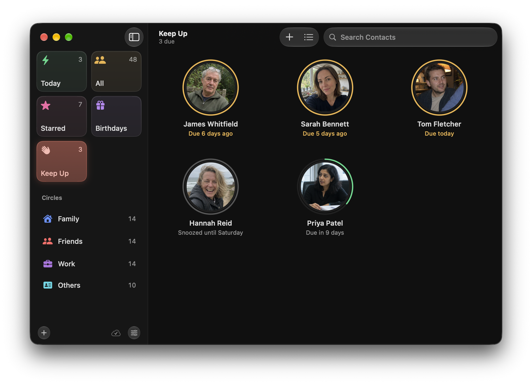
Task: Click the Friends people icon
Action: [x=48, y=241]
